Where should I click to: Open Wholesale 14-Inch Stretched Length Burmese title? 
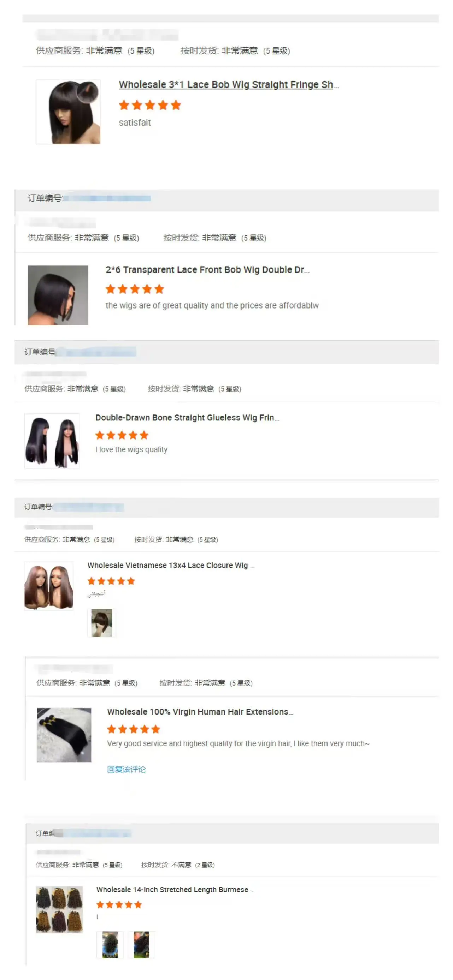tap(176, 890)
